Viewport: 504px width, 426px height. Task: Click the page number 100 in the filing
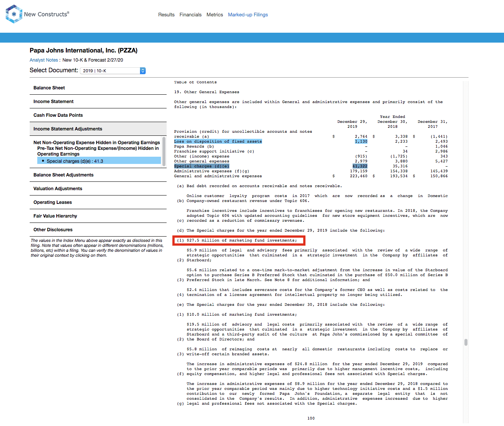(x=311, y=418)
